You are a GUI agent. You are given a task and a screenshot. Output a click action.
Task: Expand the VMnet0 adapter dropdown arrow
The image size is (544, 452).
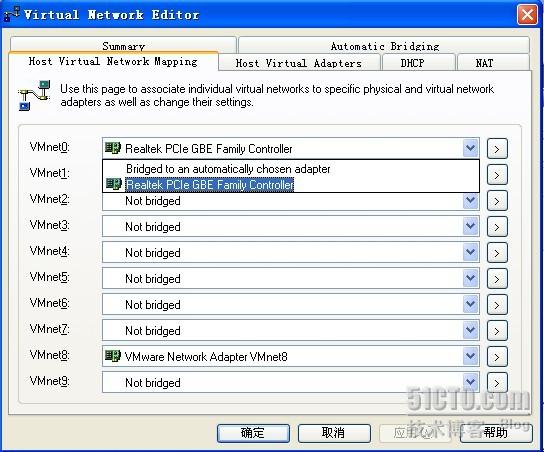tap(470, 148)
